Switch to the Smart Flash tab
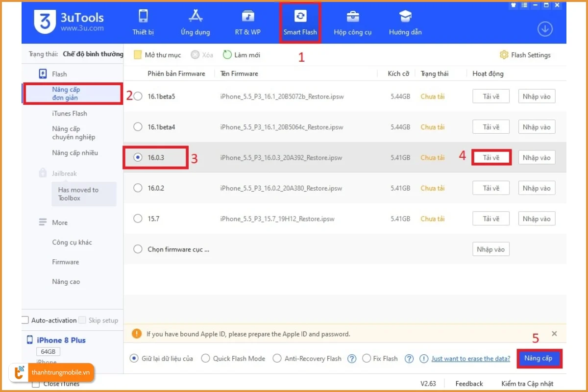This screenshot has height=392, width=588. pos(300,23)
